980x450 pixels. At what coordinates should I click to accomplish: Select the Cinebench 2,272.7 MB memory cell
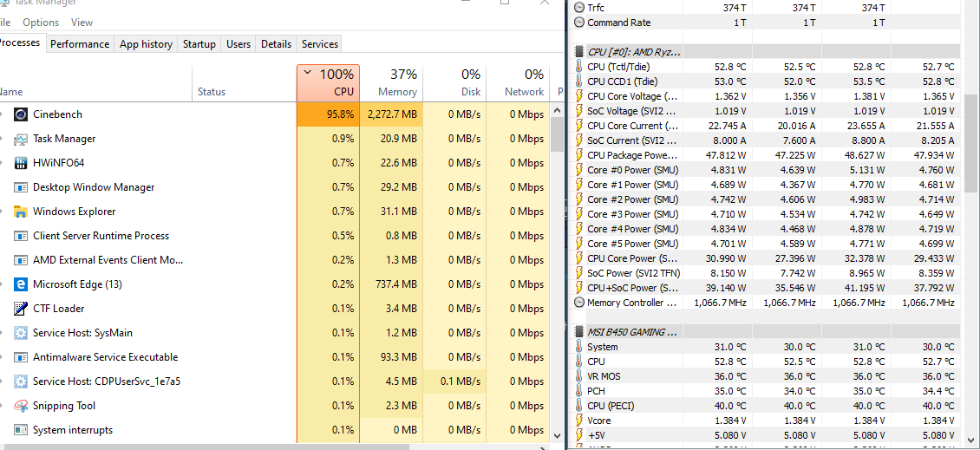tap(391, 114)
